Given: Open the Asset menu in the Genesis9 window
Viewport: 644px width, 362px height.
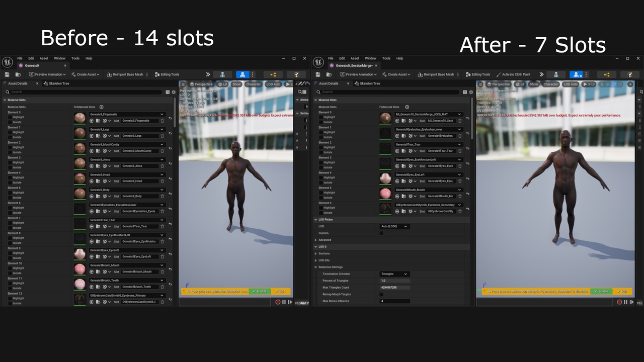Looking at the screenshot, I should (44, 58).
